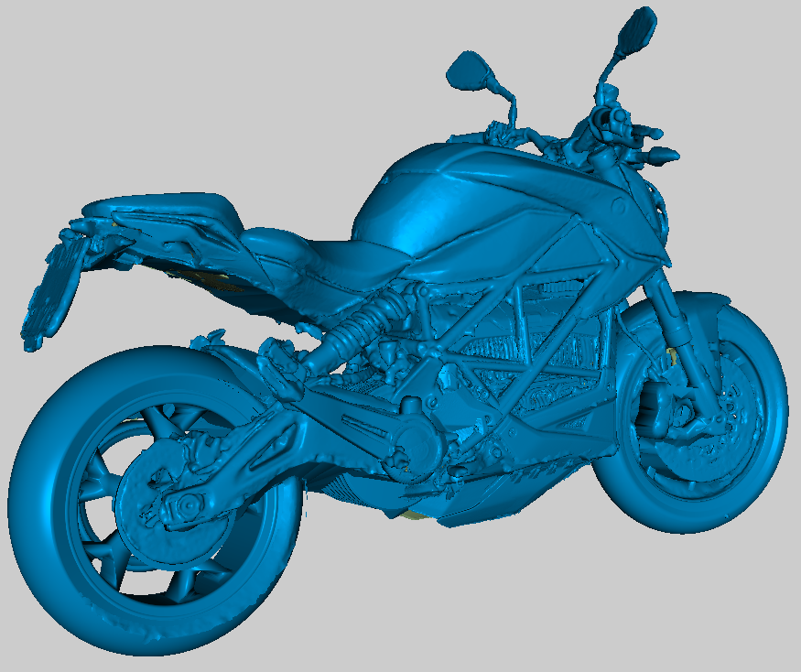The height and width of the screenshot is (672, 801).
Task: Click the left rear-view mirror on the model
Action: (x=471, y=71)
